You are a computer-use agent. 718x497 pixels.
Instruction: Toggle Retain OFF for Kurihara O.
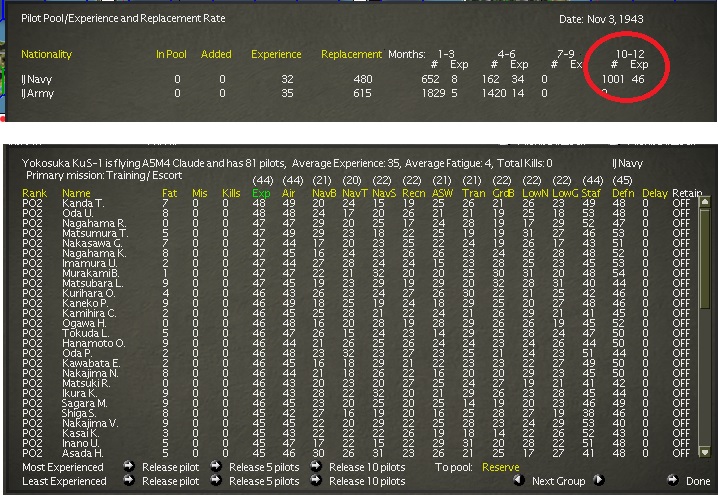point(681,294)
